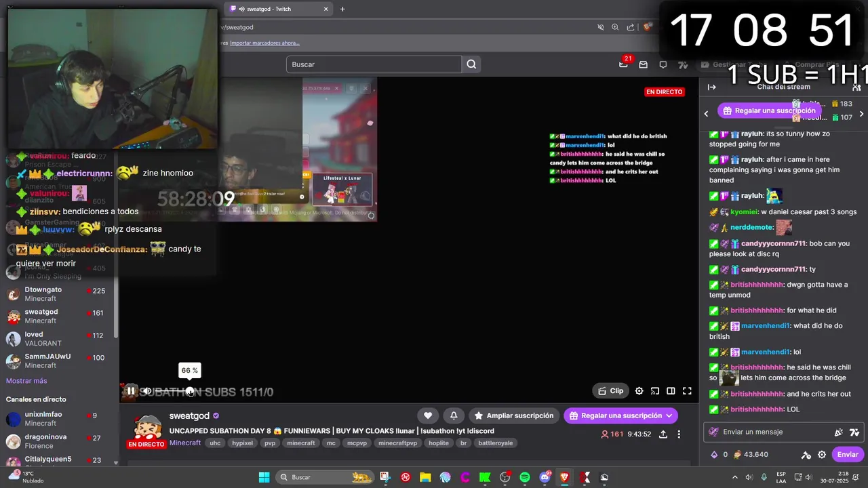Select the uhc tag
The width and height of the screenshot is (868, 488).
(215, 443)
